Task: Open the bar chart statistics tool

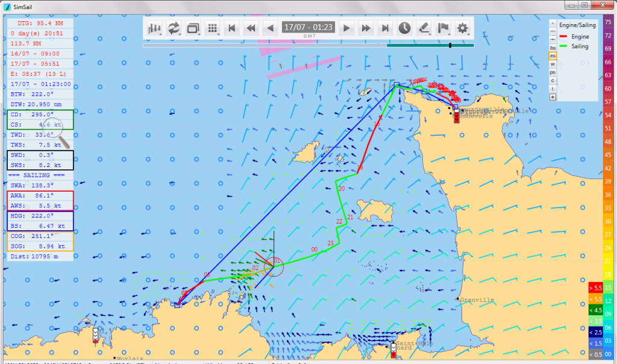Action: click(x=155, y=28)
